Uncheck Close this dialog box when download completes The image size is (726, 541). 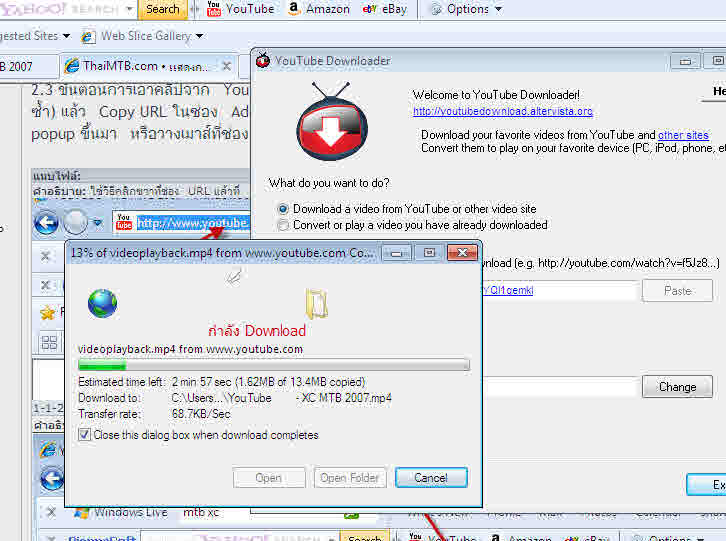[x=84, y=434]
